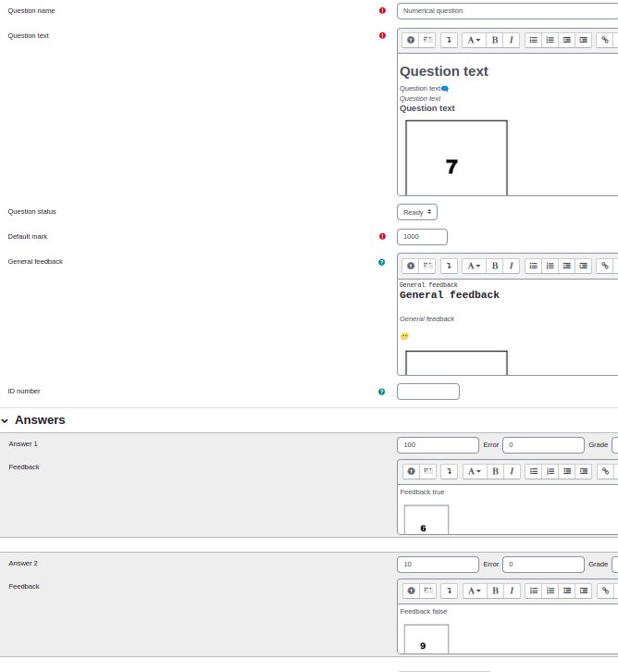This screenshot has height=672, width=618.
Task: Click the bold 'General feedback' text in editor
Action: 450,295
